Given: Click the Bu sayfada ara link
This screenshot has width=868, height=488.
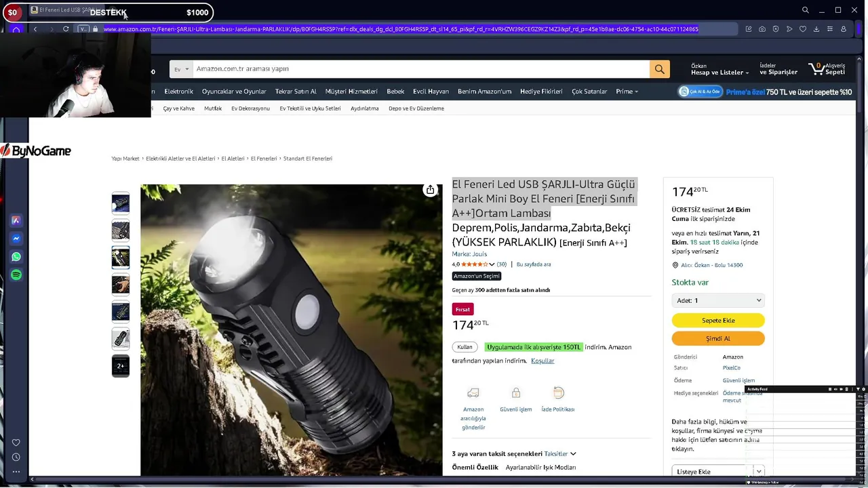Looking at the screenshot, I should [x=534, y=264].
